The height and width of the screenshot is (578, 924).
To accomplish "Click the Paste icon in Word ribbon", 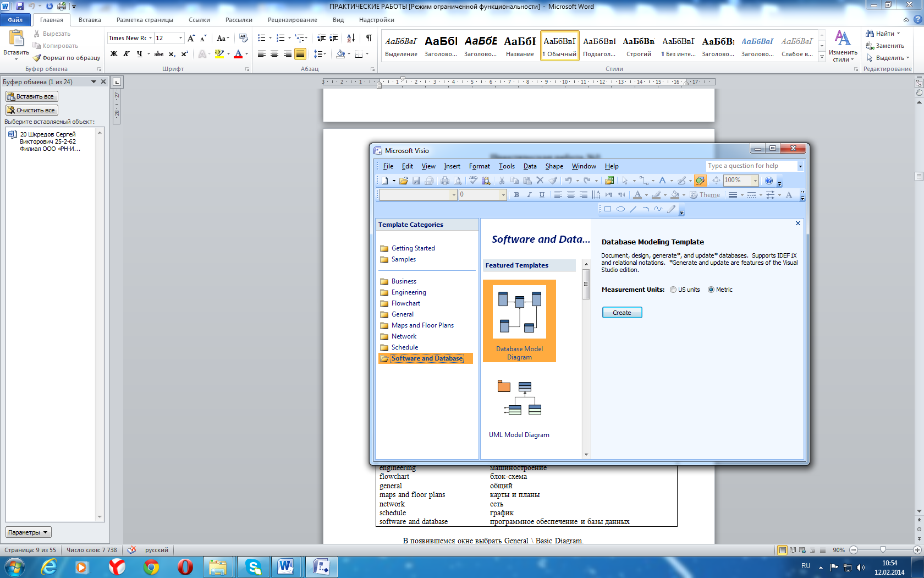I will pos(16,39).
